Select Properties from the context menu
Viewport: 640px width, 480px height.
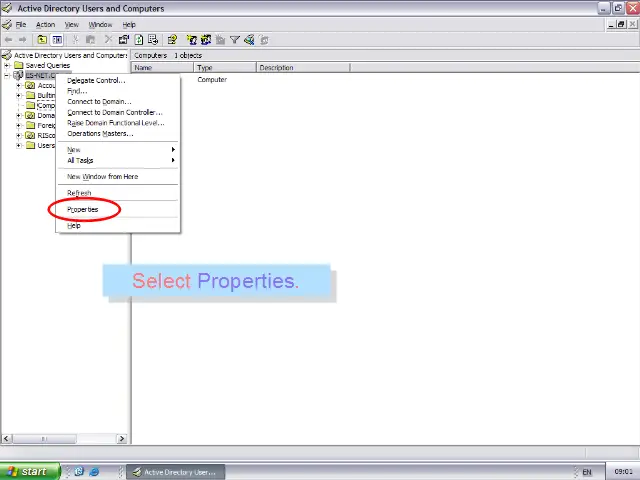click(118, 209)
